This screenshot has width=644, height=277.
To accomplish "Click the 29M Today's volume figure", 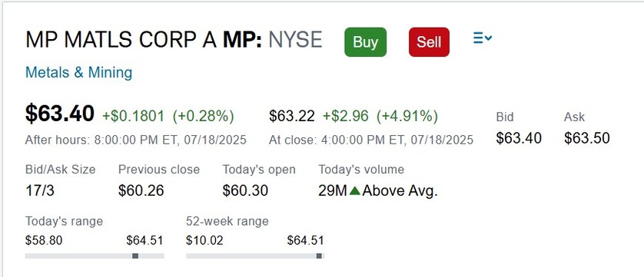I will pos(333,190).
